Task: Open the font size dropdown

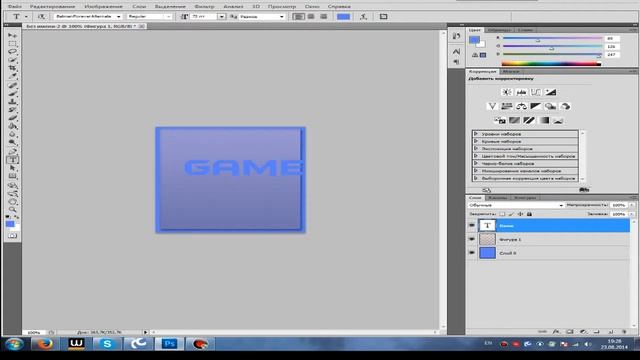Action: click(221, 16)
